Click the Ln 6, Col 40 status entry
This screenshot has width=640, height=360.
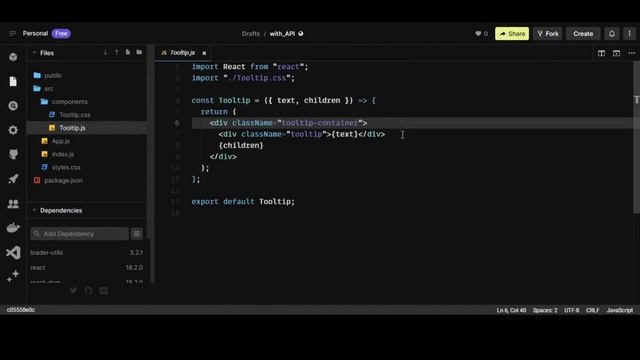pyautogui.click(x=511, y=310)
